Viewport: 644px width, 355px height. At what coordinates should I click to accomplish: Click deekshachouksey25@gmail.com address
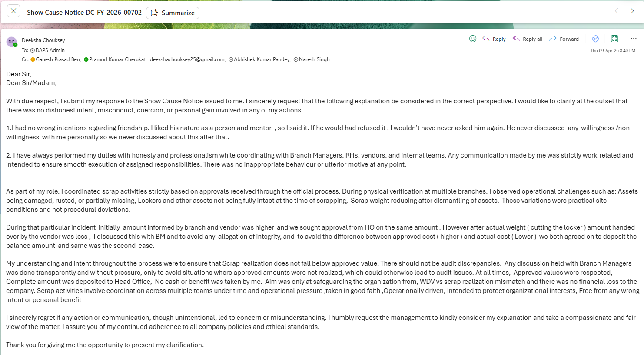pyautogui.click(x=187, y=59)
